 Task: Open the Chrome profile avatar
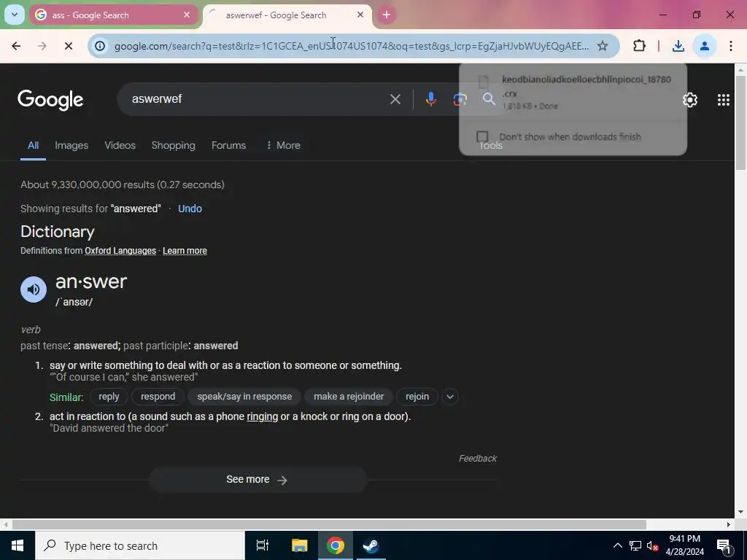click(x=705, y=46)
